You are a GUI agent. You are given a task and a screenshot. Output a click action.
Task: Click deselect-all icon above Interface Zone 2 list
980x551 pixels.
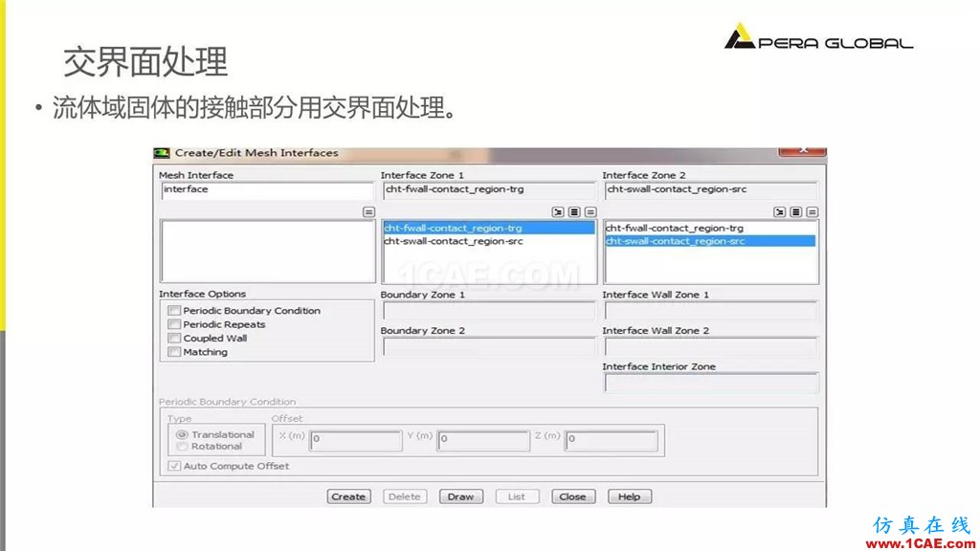pyautogui.click(x=812, y=212)
